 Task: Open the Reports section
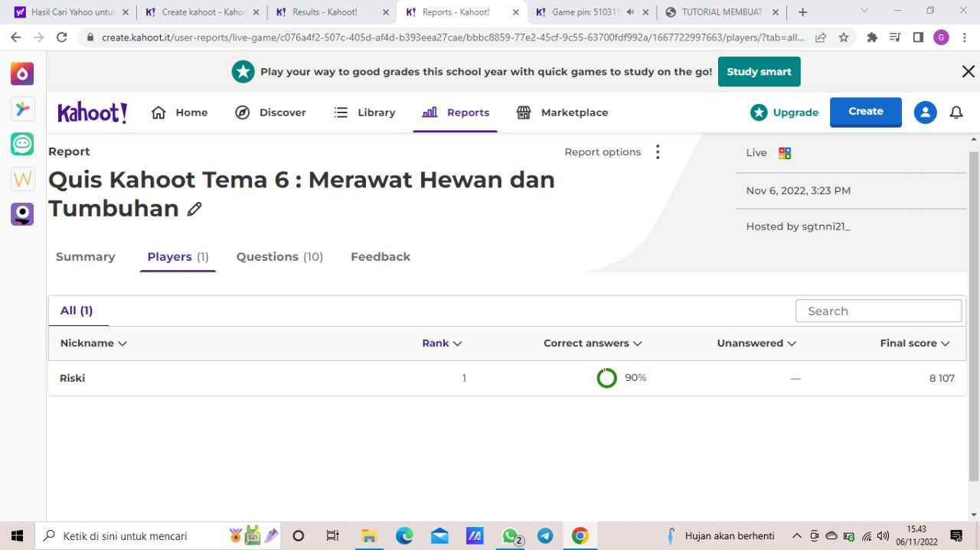[x=456, y=112]
